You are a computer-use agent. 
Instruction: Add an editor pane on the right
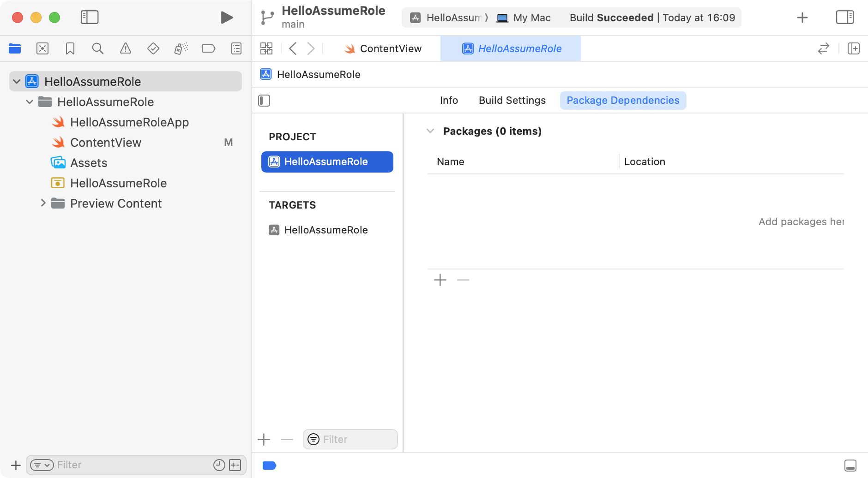click(x=854, y=48)
